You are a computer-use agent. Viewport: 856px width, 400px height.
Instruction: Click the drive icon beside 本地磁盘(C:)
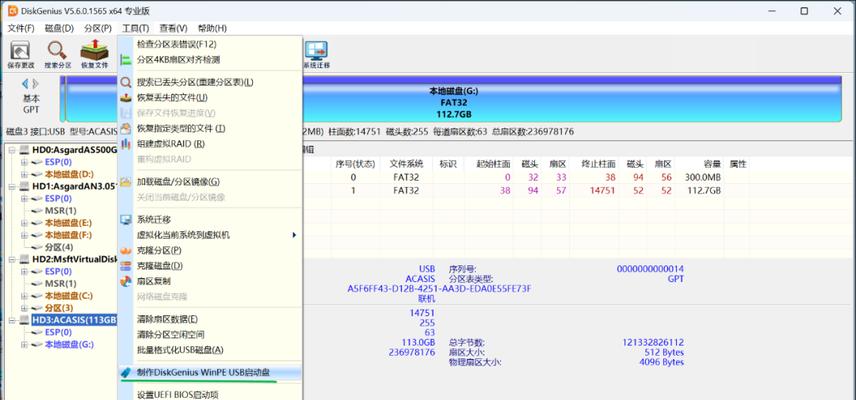(36, 296)
